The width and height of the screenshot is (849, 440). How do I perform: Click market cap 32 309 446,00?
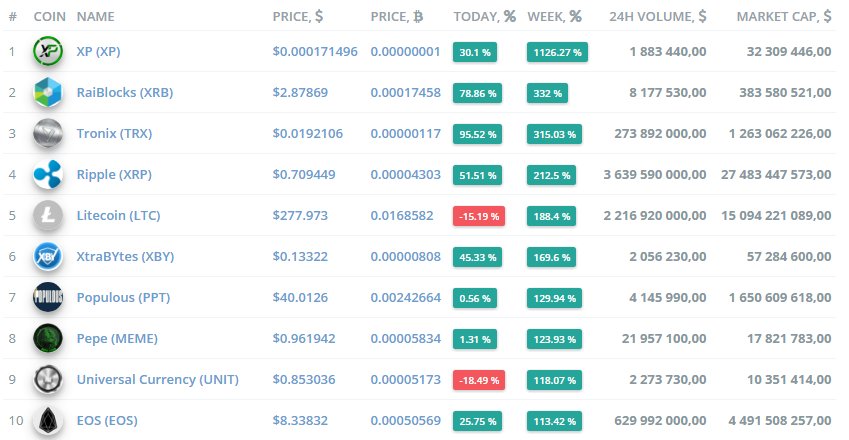(789, 51)
